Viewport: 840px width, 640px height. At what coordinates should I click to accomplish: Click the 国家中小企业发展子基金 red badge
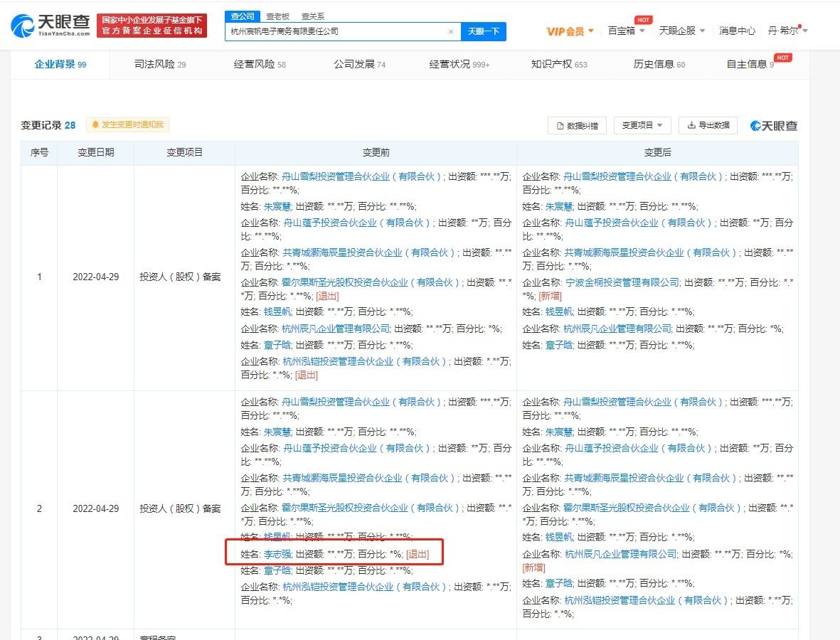click(151, 23)
